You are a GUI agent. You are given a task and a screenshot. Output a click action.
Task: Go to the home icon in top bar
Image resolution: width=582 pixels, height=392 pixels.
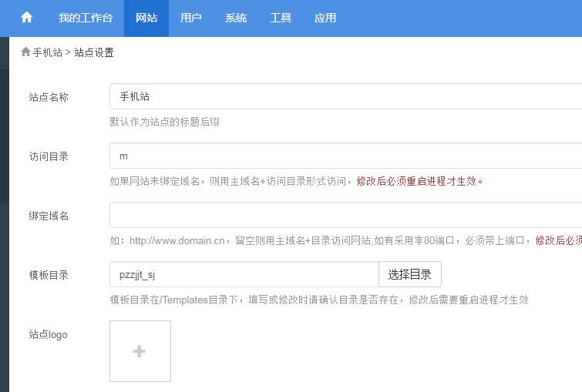pyautogui.click(x=26, y=18)
